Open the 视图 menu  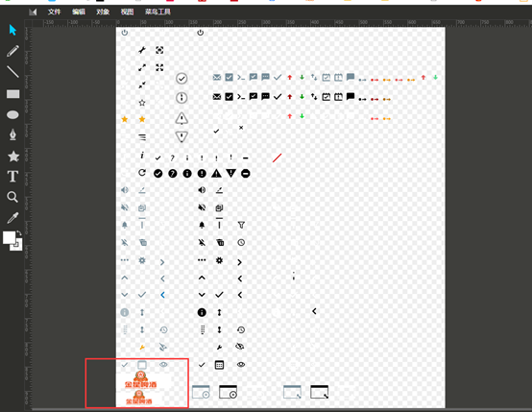tap(127, 12)
